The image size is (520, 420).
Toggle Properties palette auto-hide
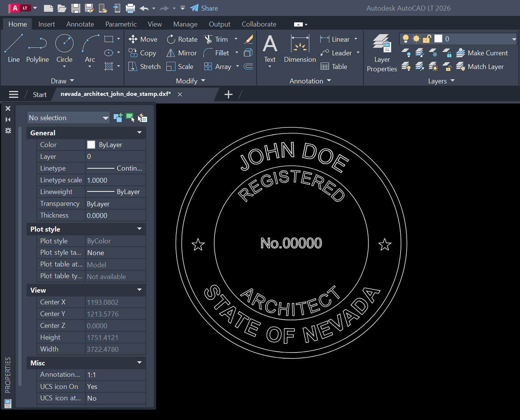[8, 119]
